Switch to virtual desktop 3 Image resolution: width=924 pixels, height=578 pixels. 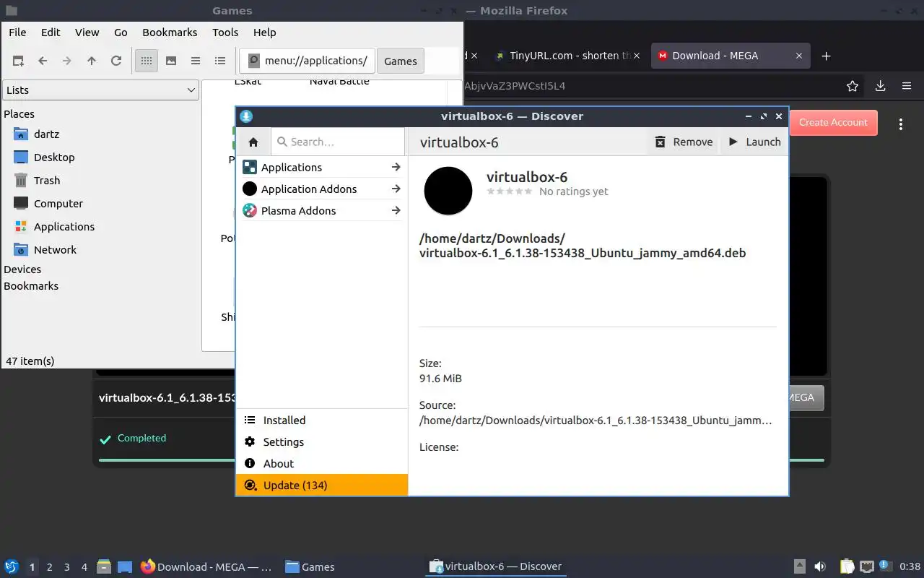click(66, 567)
